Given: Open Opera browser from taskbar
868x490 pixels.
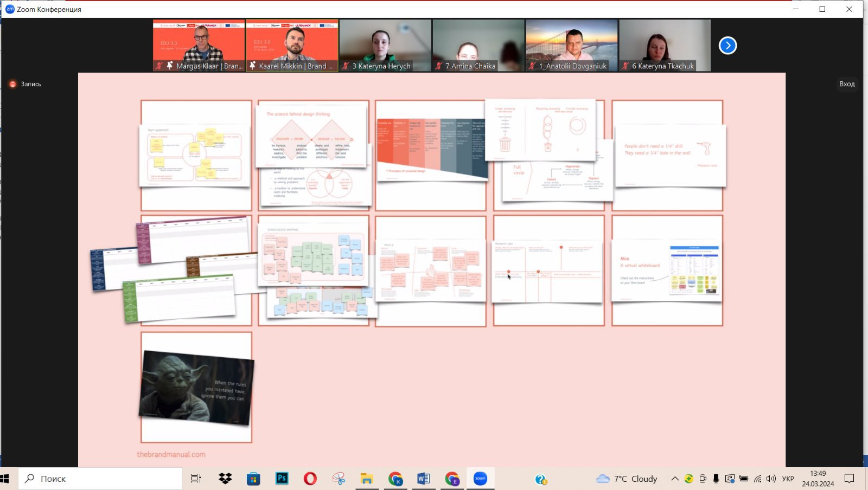Looking at the screenshot, I should coord(310,479).
